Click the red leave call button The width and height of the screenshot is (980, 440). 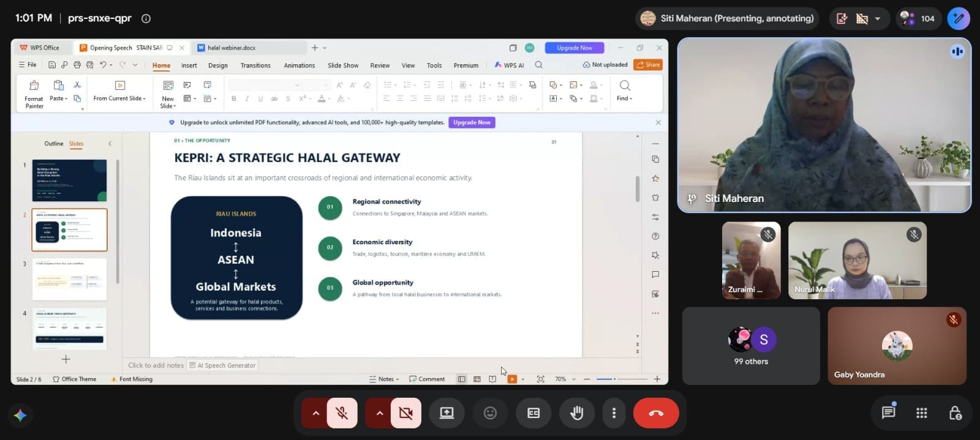pyautogui.click(x=656, y=413)
